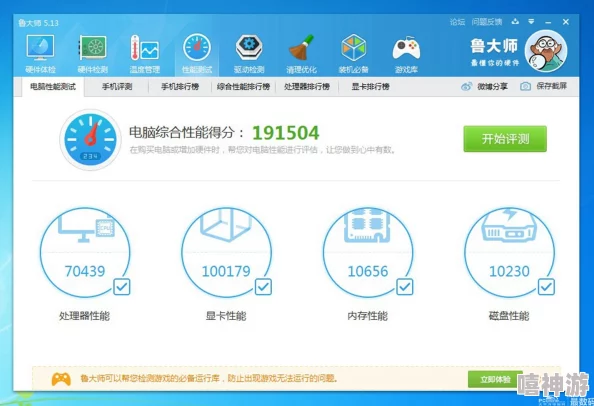Click the total score 191504
This screenshot has width=594, height=406.
point(286,133)
